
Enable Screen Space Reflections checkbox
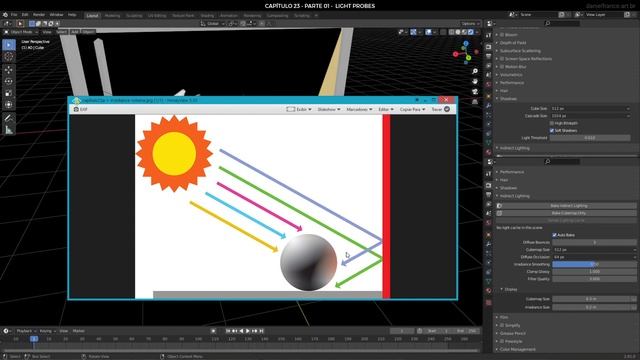[502, 59]
